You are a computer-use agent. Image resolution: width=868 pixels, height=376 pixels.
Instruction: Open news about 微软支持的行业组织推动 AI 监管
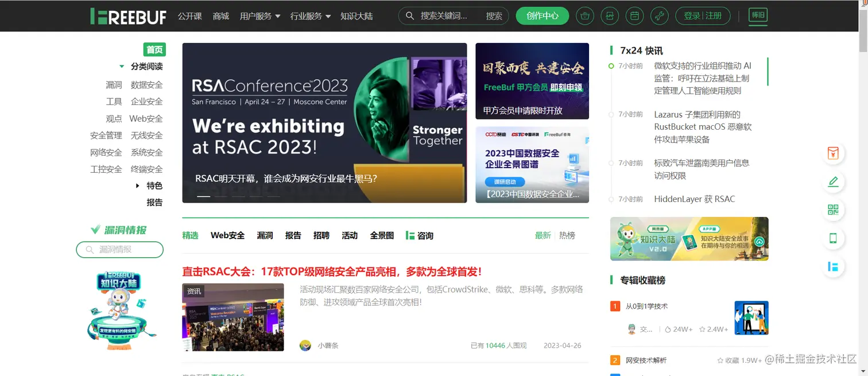703,78
